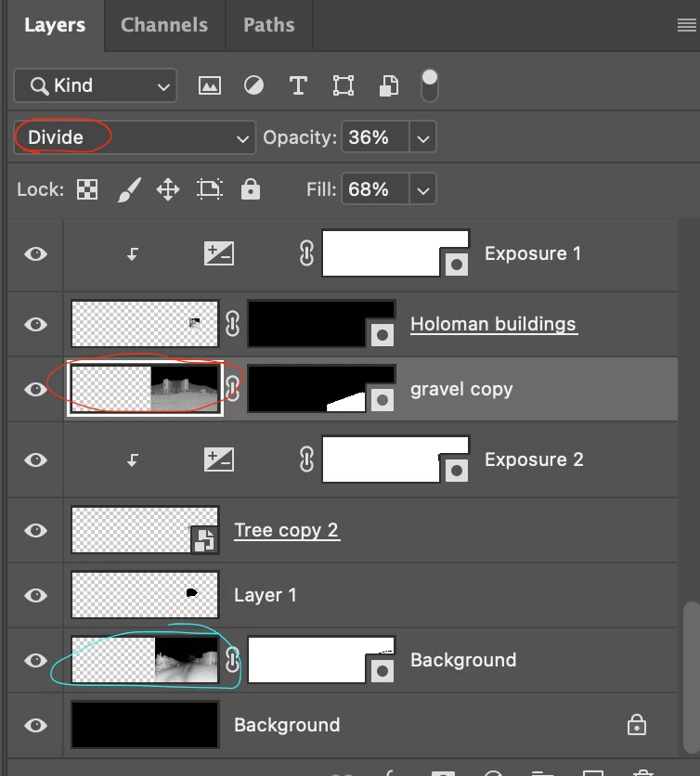Prevent auto-nesting artboard lock icon
Screen dimensions: 700x776
coord(210,189)
